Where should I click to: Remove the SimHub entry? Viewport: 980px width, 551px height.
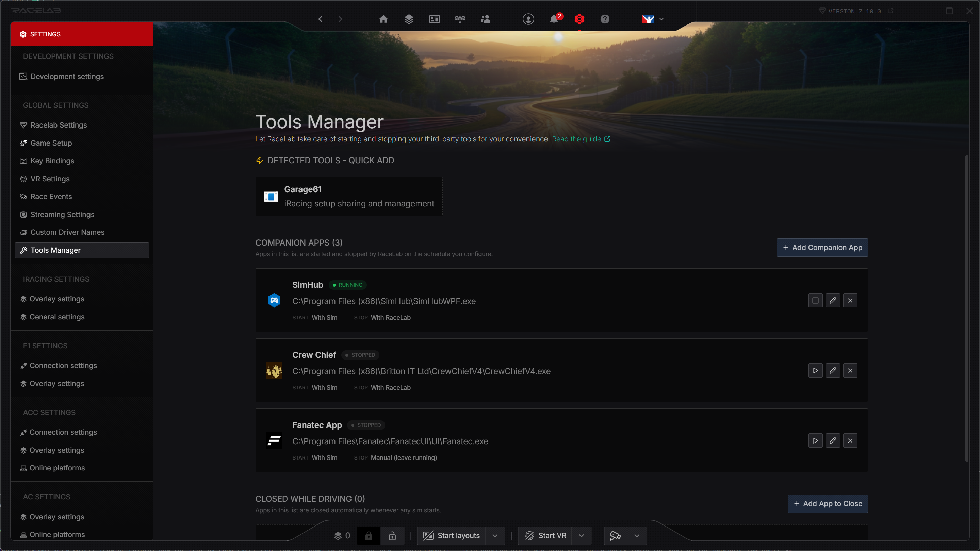coord(850,300)
